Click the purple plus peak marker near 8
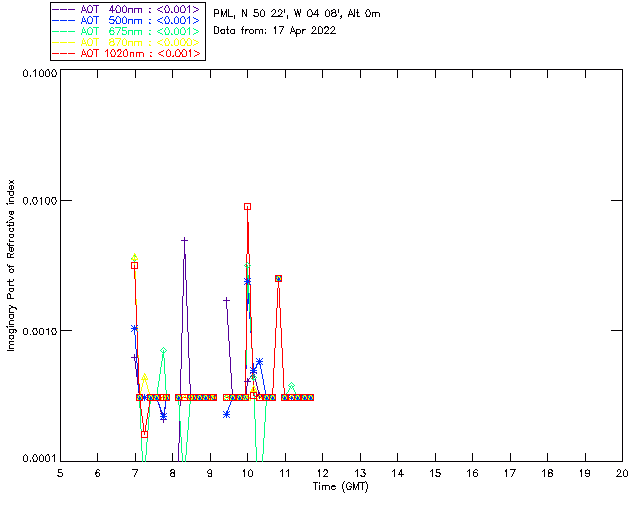This screenshot has height=512, width=640. point(184,240)
